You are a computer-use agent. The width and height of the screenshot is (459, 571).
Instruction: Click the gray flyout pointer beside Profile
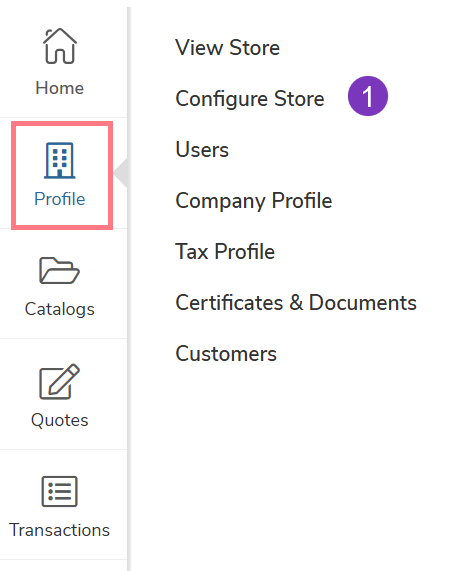click(x=121, y=173)
